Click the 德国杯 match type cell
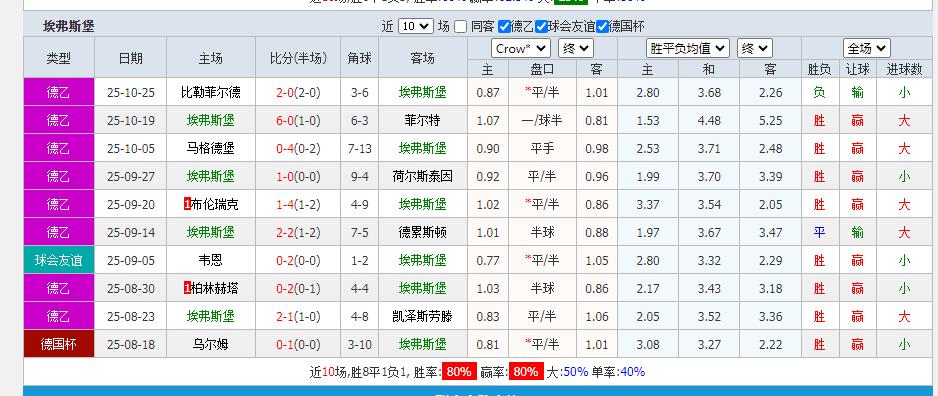Image resolution: width=938 pixels, height=396 pixels. click(x=59, y=344)
